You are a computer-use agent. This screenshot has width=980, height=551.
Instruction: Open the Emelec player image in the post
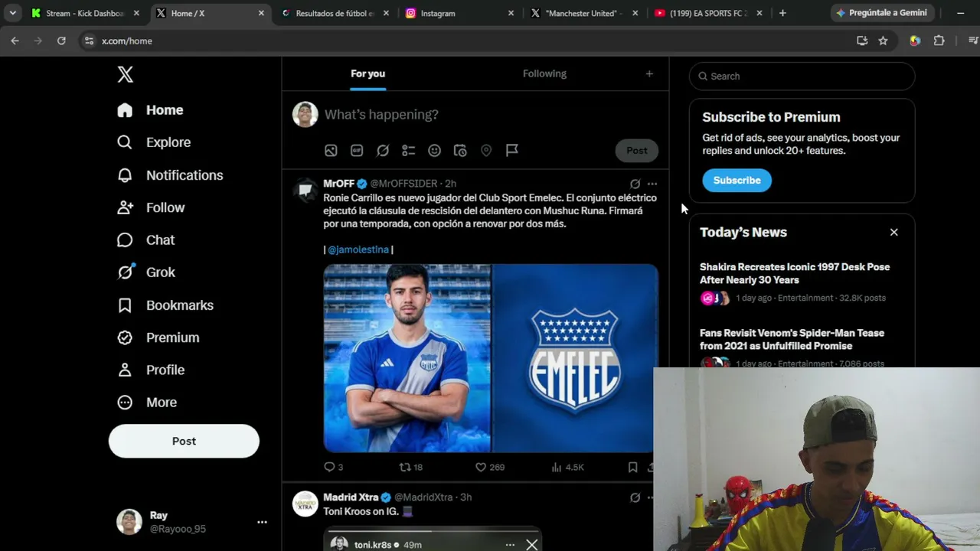(407, 358)
